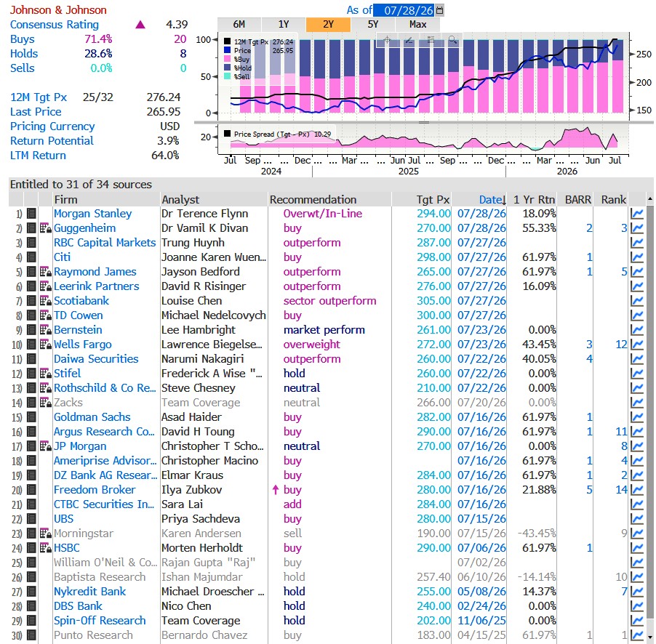Click the JP Morgan locked building icon

[x=46, y=446]
